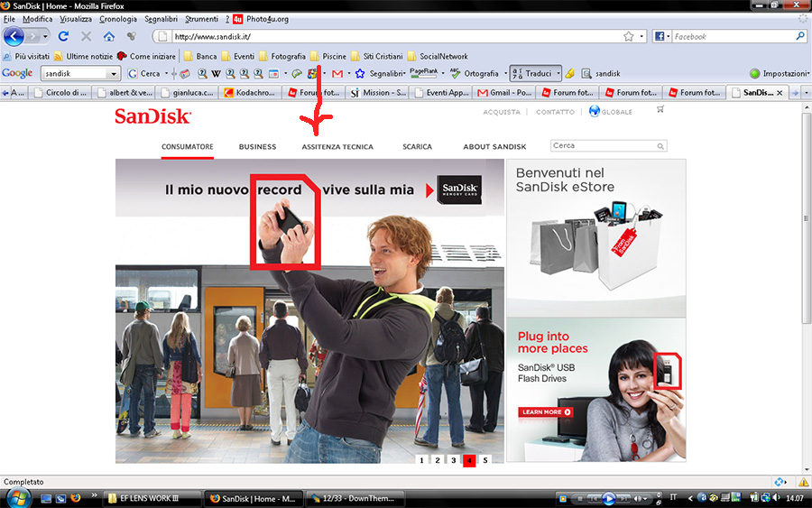Go back with the navigation back arrow
Screen dimensions: 812x508
coord(14,37)
